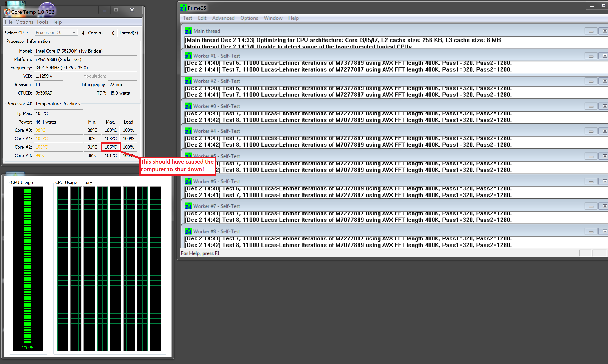
Task: Click the Worker #3 Self-Test window icon
Action: point(188,106)
